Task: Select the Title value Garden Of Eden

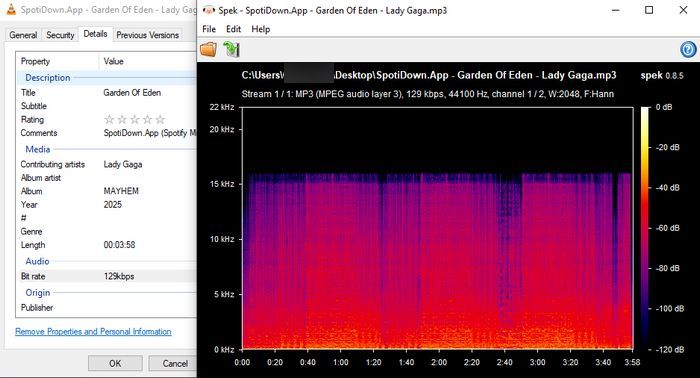Action: point(132,93)
